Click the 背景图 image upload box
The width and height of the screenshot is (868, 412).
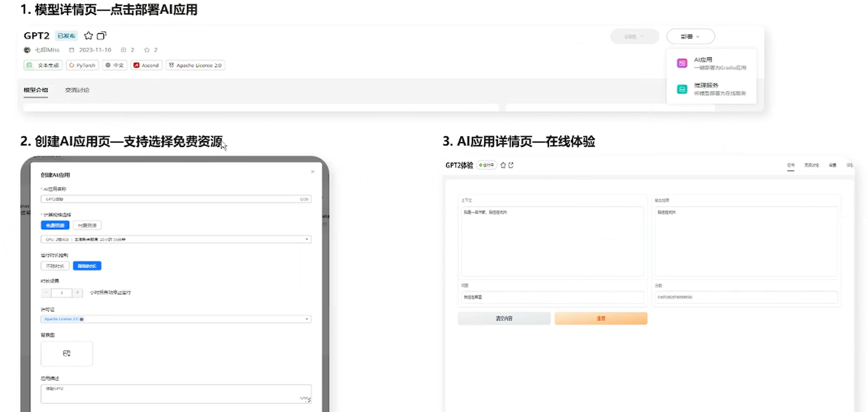[67, 354]
